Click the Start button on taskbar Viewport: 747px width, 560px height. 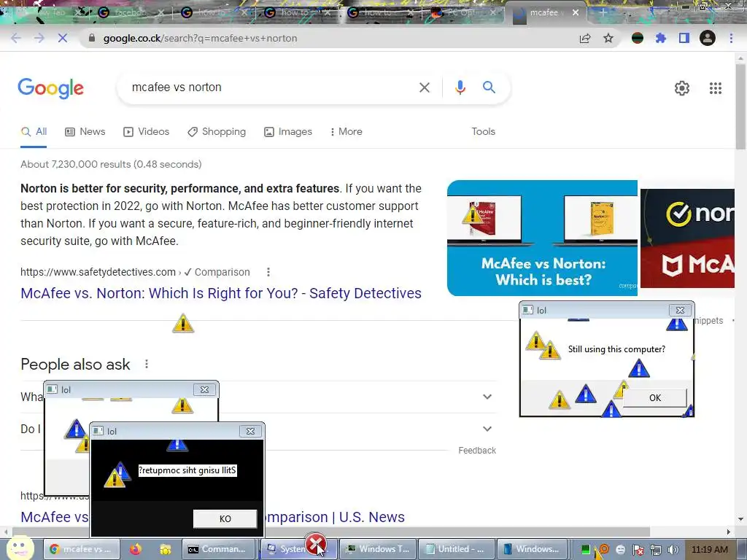pyautogui.click(x=19, y=548)
